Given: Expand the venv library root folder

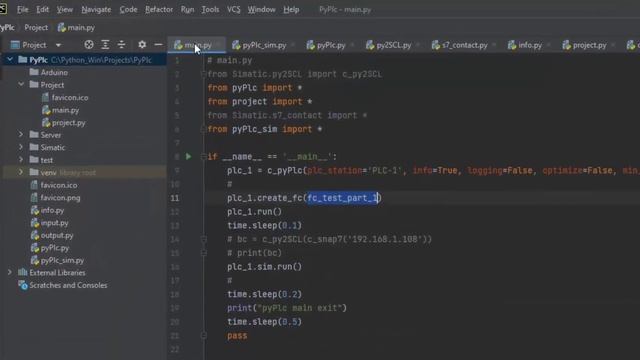Looking at the screenshot, I should pyautogui.click(x=21, y=172).
